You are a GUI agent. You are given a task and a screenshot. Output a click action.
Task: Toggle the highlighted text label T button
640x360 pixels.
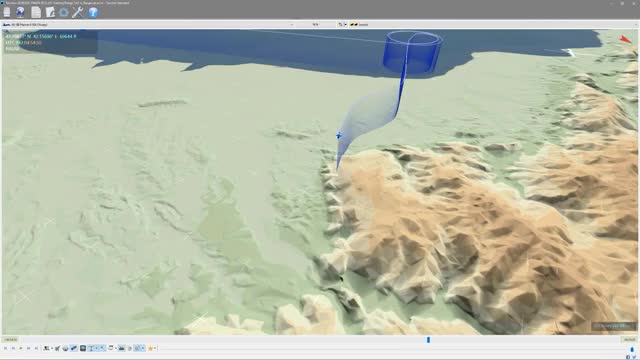91,348
